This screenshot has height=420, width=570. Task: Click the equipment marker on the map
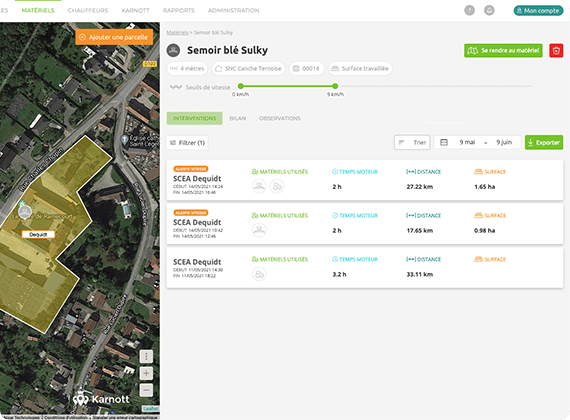pos(25,212)
